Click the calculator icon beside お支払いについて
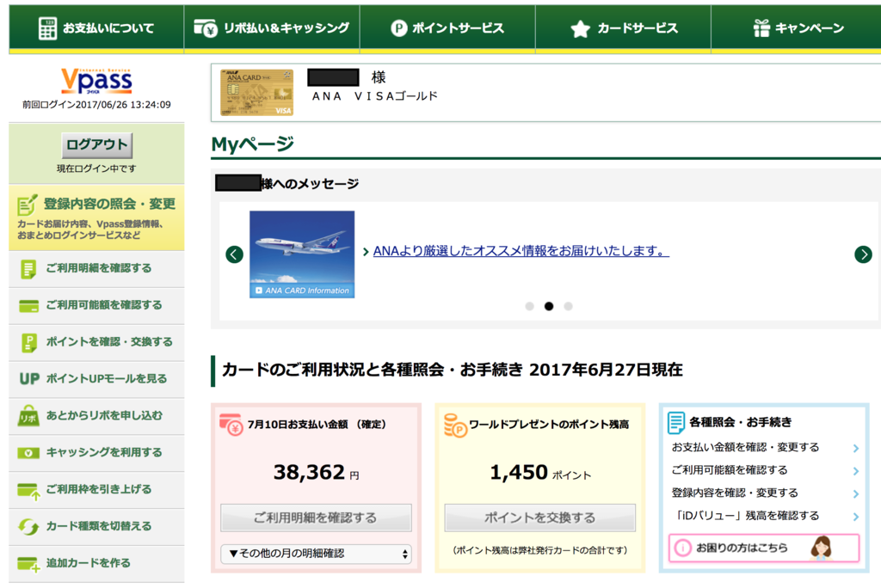 [x=47, y=28]
